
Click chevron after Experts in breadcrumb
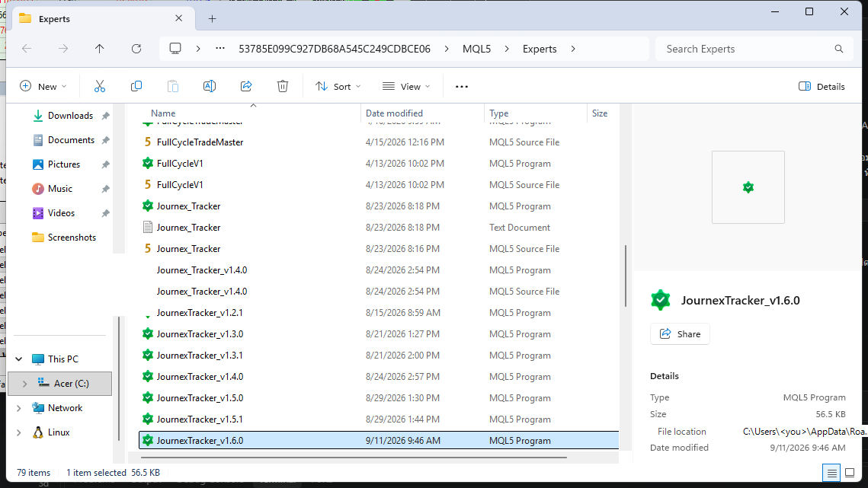pyautogui.click(x=573, y=49)
